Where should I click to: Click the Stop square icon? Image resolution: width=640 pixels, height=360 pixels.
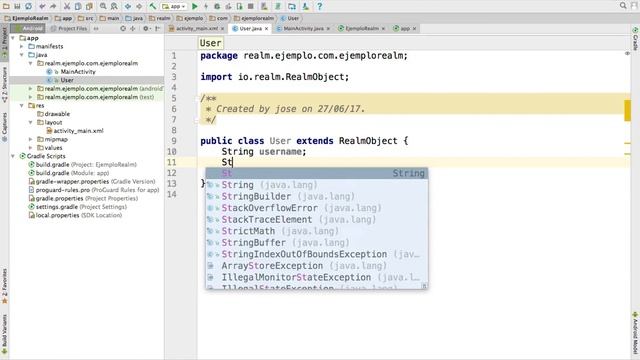(x=251, y=6)
